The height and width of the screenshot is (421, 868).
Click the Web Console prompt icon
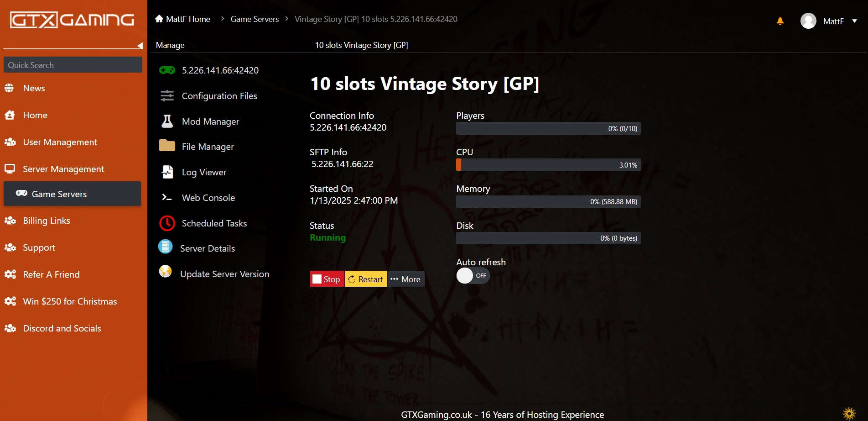pyautogui.click(x=167, y=198)
